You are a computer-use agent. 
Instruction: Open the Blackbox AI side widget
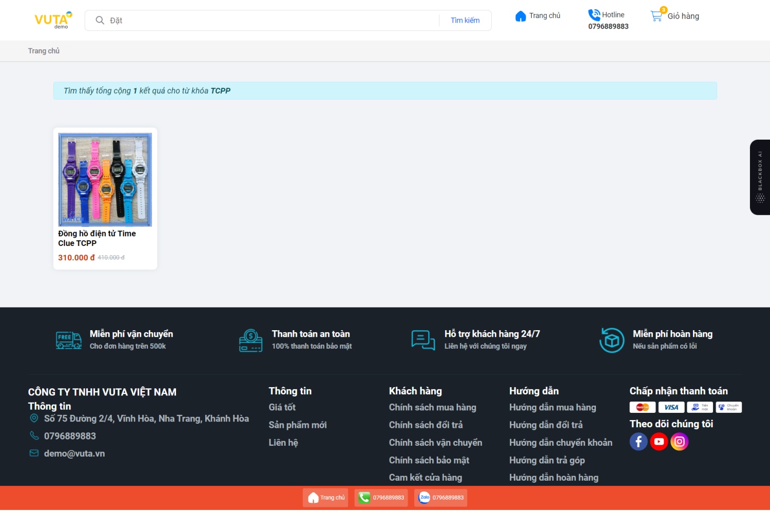tap(760, 177)
